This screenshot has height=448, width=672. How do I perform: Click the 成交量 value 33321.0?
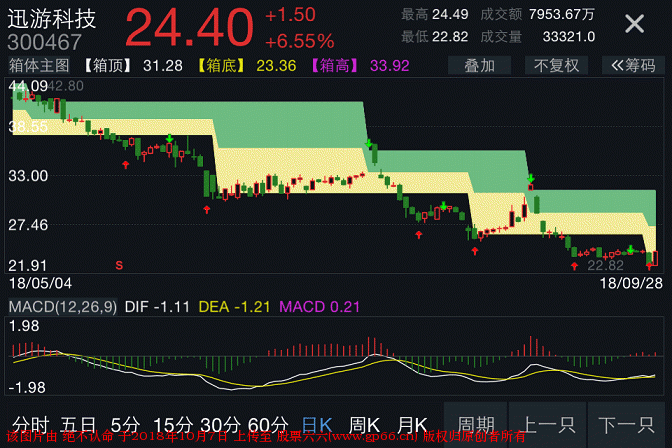pyautogui.click(x=569, y=37)
